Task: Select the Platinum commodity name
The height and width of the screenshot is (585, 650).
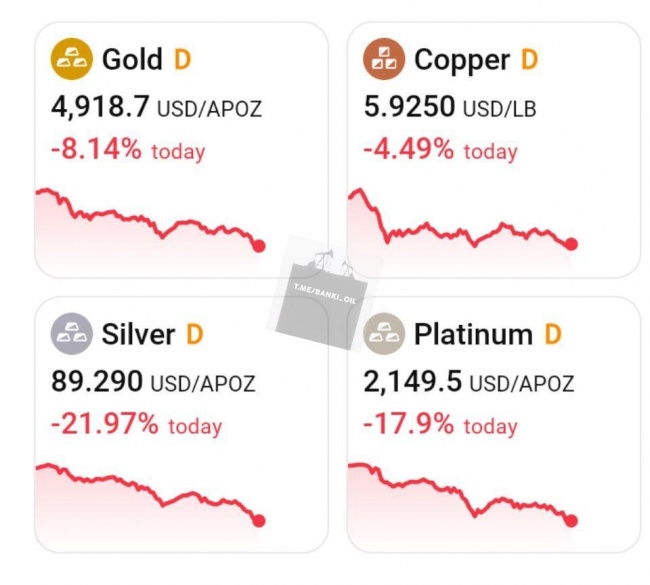Action: click(x=473, y=334)
